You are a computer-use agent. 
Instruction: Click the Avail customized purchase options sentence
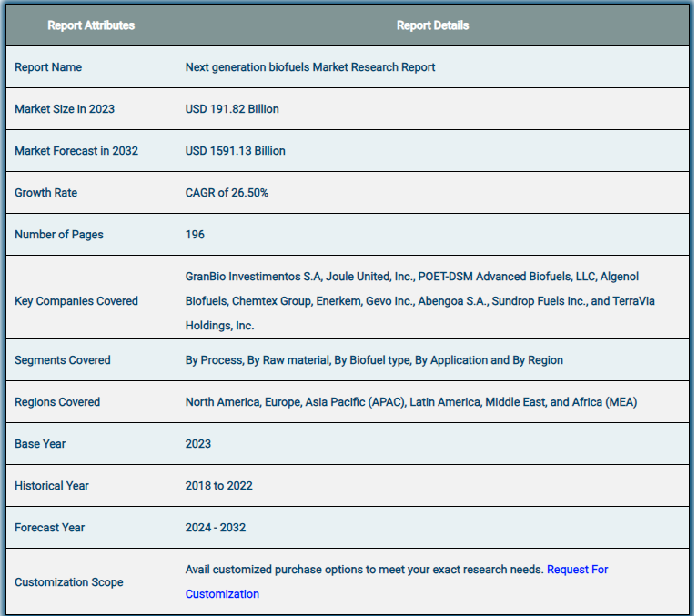coord(364,570)
